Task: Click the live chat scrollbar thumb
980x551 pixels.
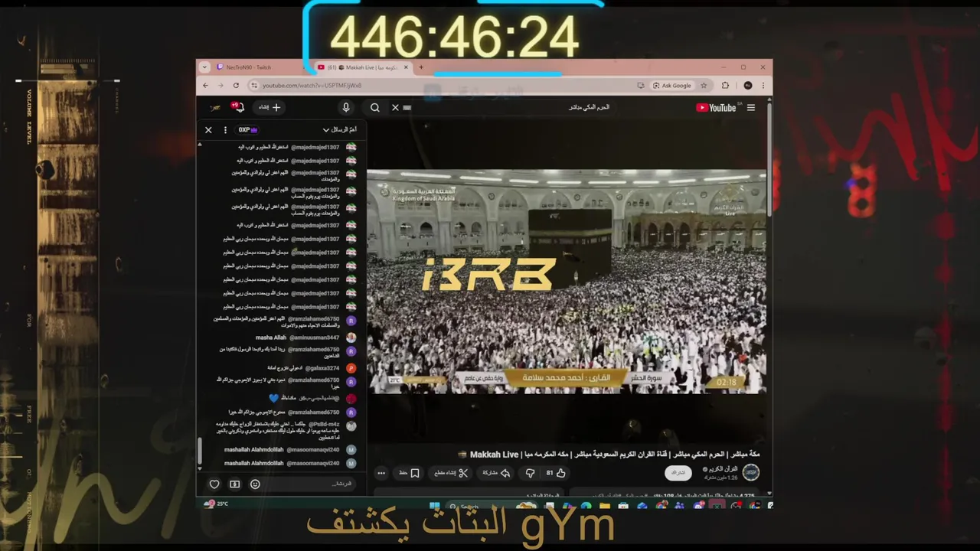Action: [200, 449]
